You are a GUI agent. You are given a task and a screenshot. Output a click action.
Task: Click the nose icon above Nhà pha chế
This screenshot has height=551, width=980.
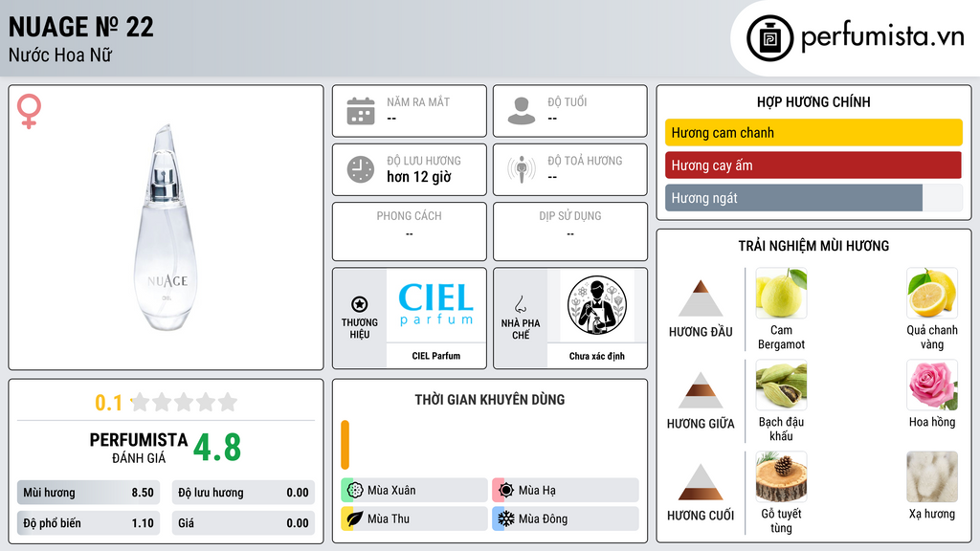point(520,304)
